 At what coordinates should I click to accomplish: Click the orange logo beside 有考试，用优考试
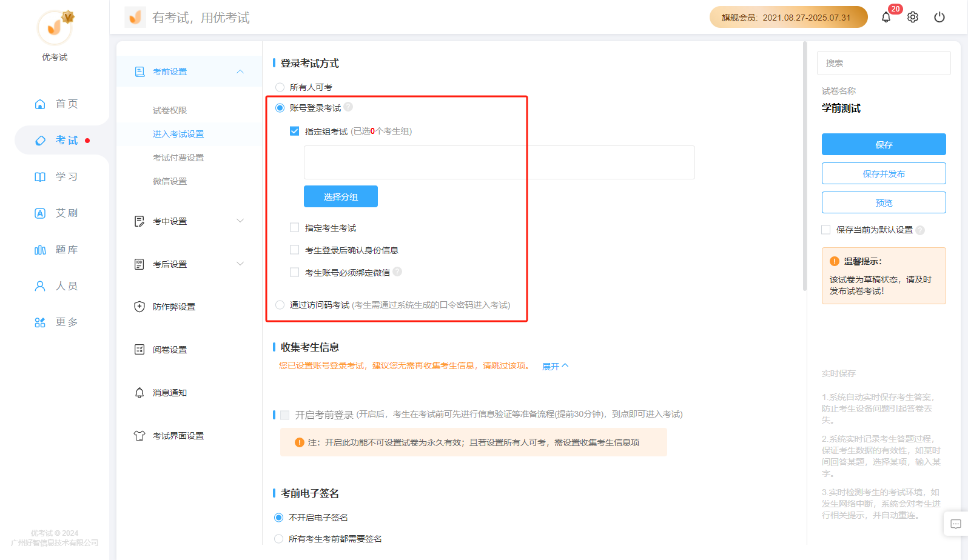tap(135, 17)
